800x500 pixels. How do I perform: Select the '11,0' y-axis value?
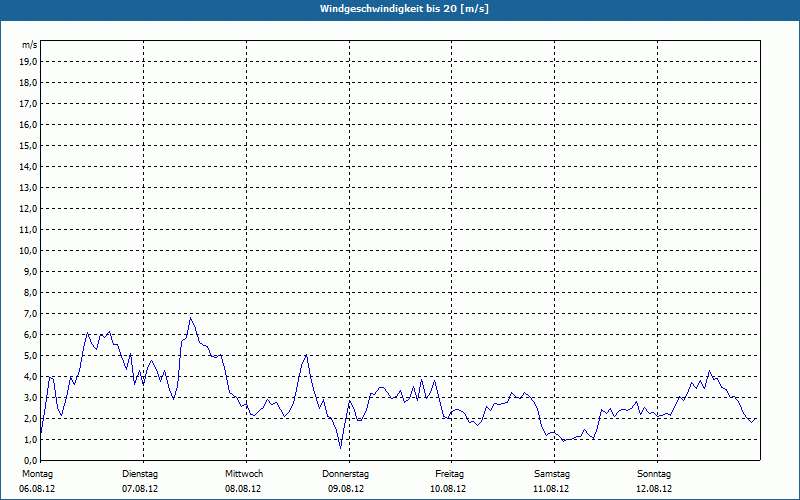pos(28,230)
